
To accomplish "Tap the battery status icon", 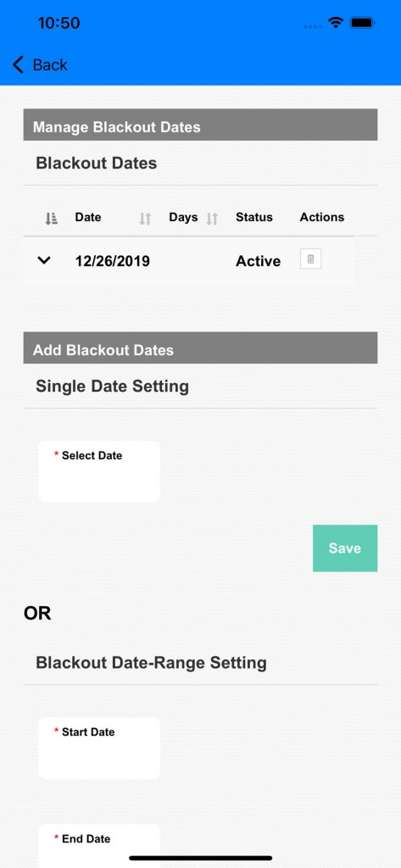I will (364, 23).
